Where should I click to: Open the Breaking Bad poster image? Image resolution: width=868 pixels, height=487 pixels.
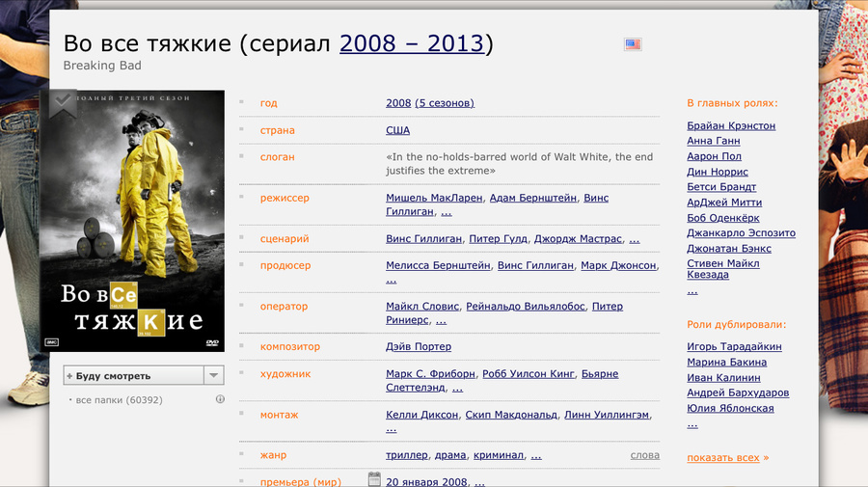coord(132,220)
